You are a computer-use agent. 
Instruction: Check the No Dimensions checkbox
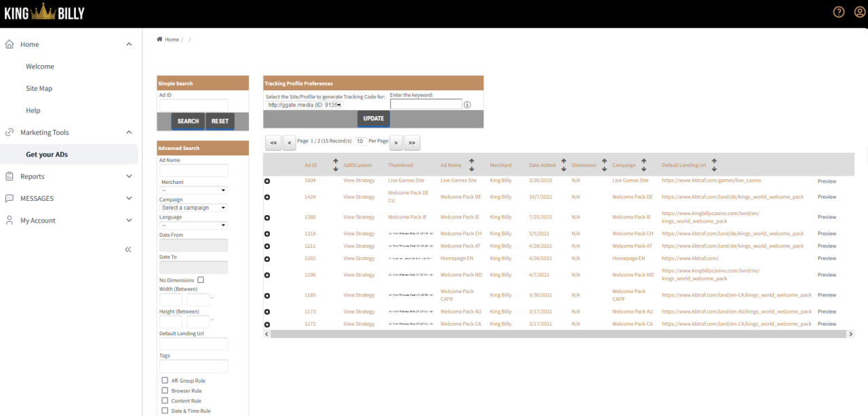(x=201, y=280)
